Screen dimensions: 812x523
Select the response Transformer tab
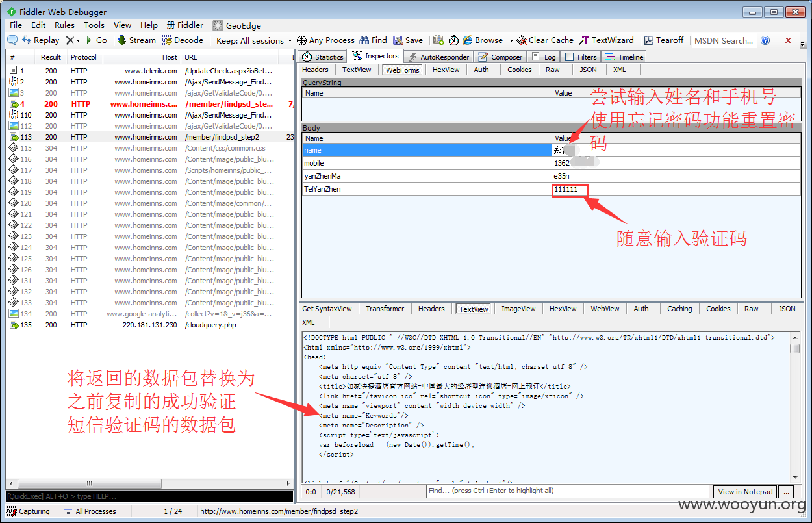(385, 309)
